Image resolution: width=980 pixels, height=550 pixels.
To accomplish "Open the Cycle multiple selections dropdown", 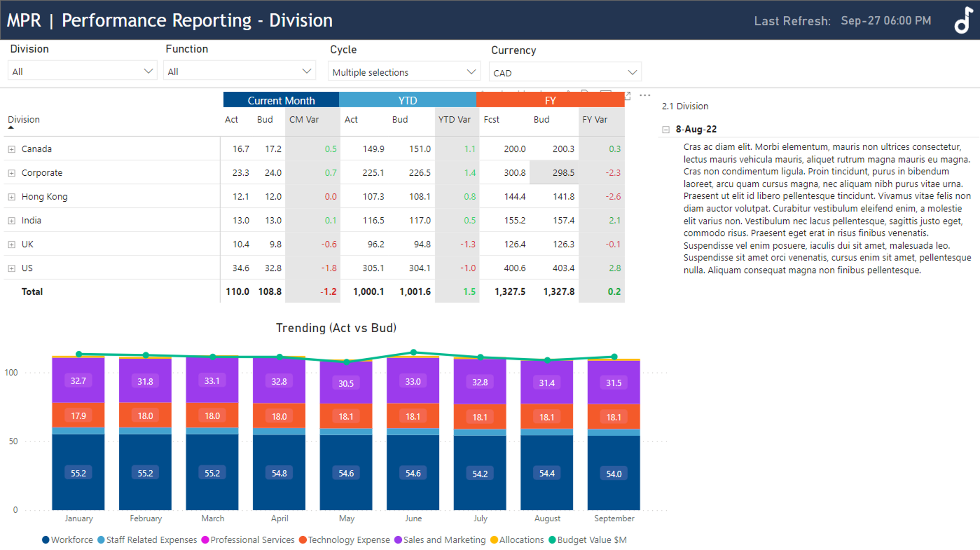I will pos(471,72).
